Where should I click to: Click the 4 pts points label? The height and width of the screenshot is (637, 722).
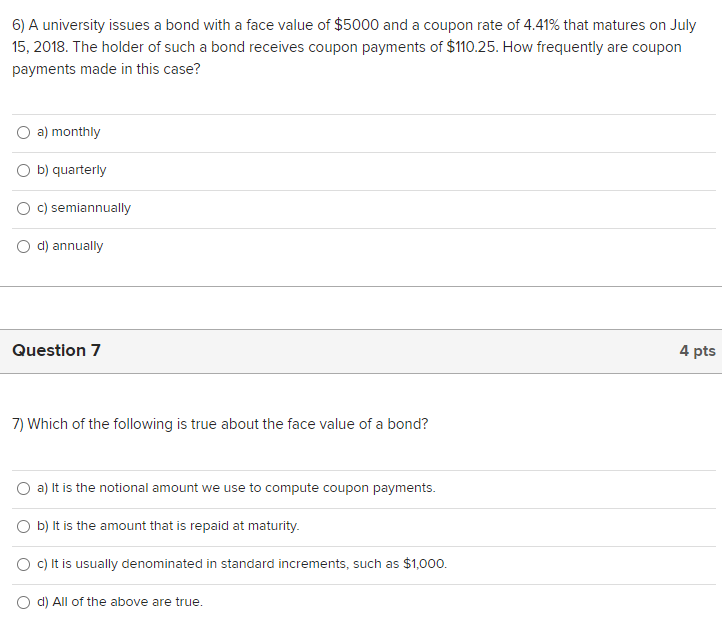click(697, 351)
